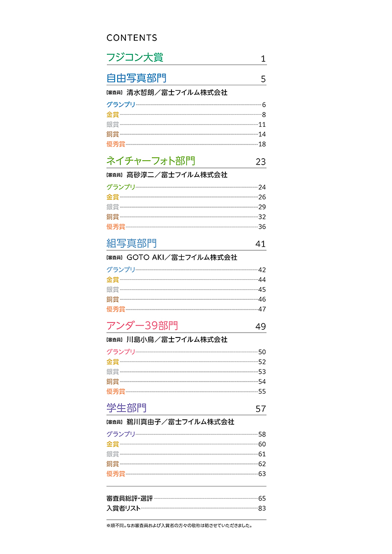Open the ネイチャーフォト部門 section heading

(151, 161)
